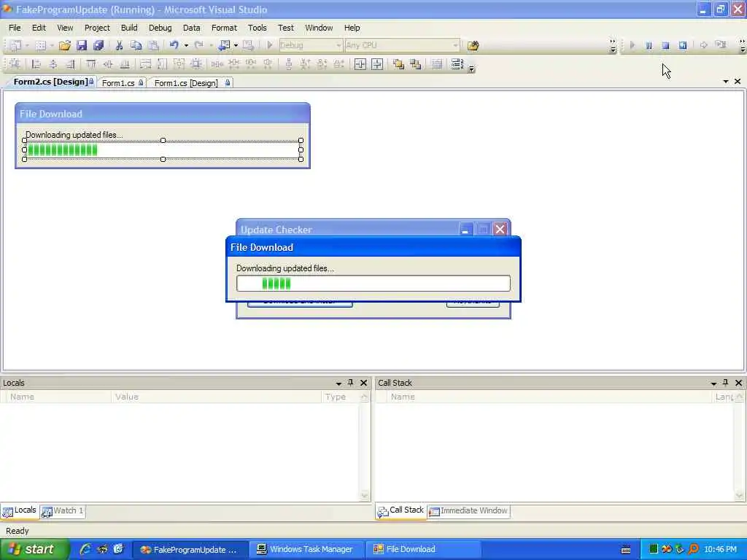
Task: Click the File Download taskbar button
Action: point(422,549)
